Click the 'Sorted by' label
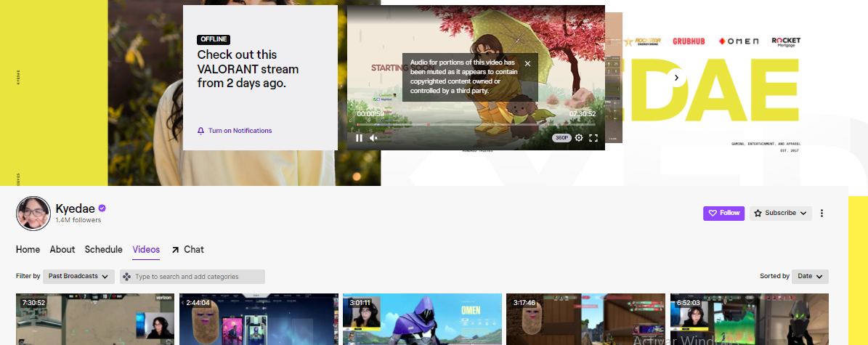Viewport: 868px width, 345px height. 774,276
